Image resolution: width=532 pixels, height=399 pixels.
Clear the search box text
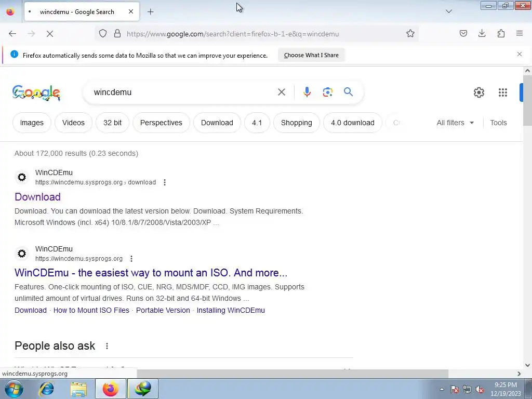(x=282, y=92)
